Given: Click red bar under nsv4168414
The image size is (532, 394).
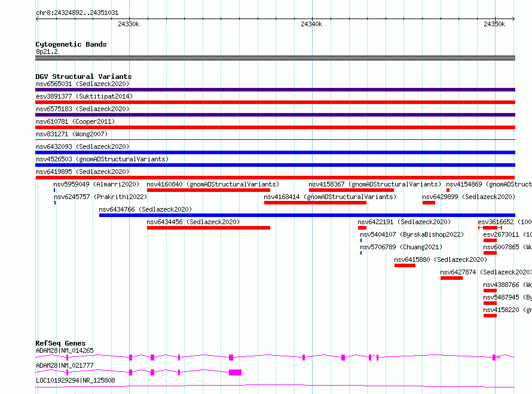Looking at the screenshot, I should 315,203.
